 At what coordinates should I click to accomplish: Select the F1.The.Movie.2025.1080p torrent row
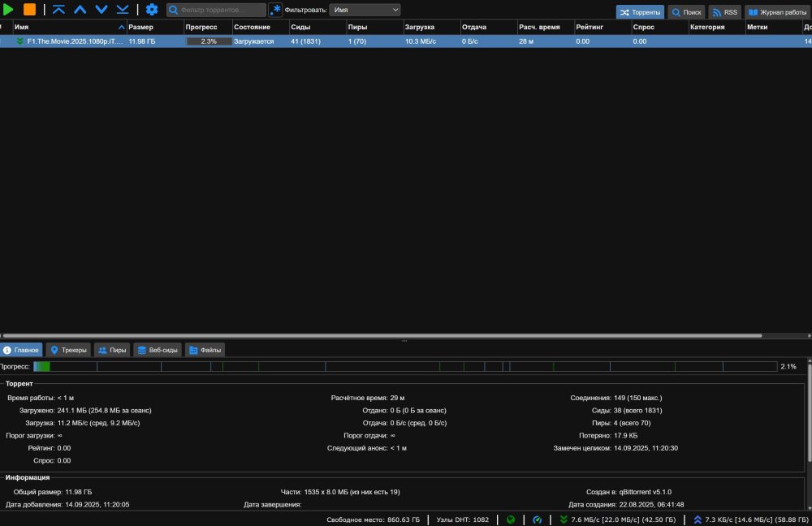pos(406,41)
